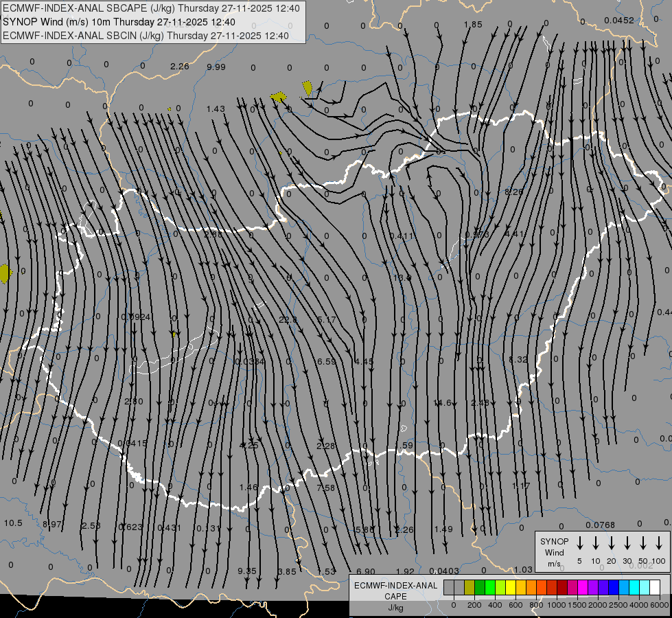Click the 4.45 value on the map
Image resolution: width=672 pixels, height=618 pixels.
pyautogui.click(x=364, y=362)
